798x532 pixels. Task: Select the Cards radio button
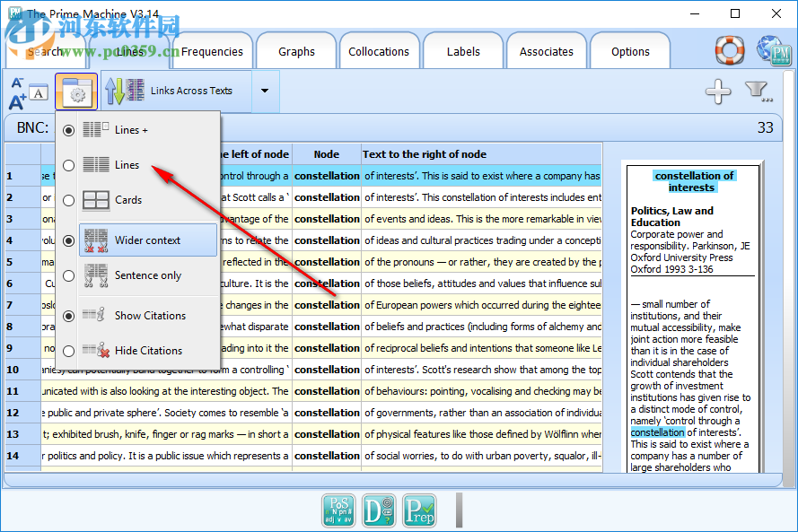(x=69, y=200)
